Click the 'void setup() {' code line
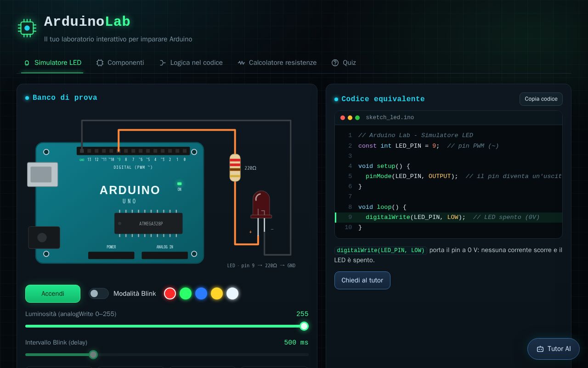 (x=449, y=166)
